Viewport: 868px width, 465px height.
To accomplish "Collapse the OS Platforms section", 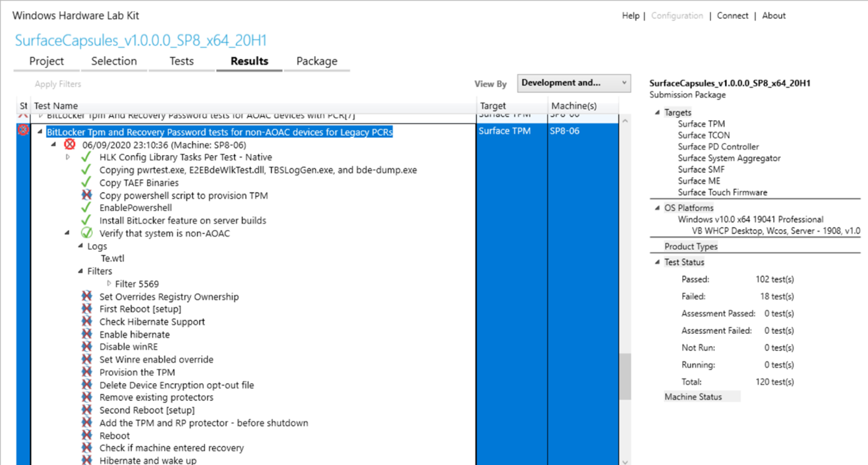I will (x=657, y=208).
